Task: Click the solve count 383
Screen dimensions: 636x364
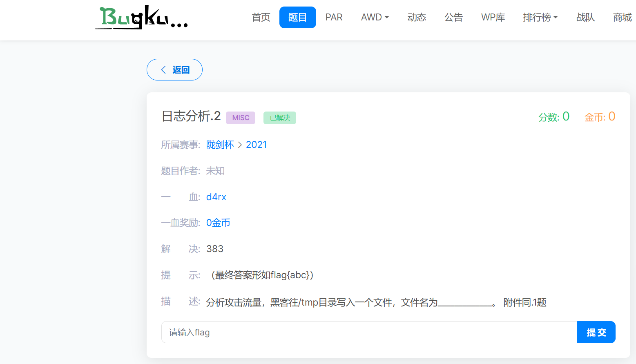Action: coord(215,249)
